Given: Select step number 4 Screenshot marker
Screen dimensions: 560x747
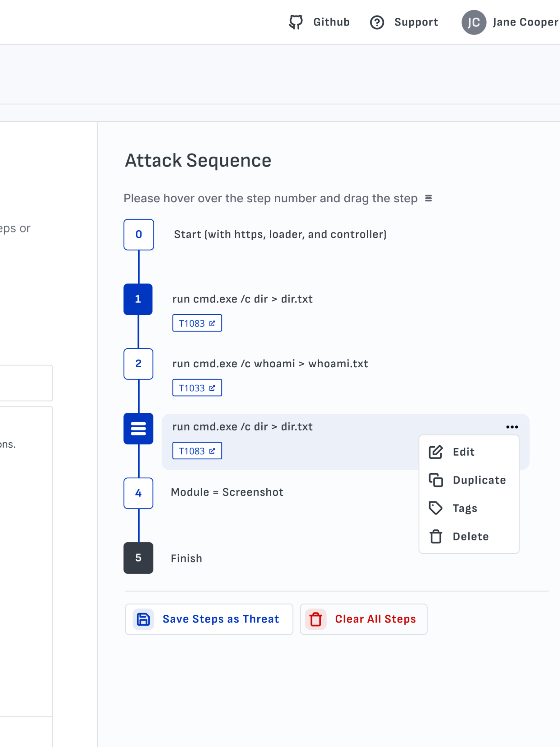Looking at the screenshot, I should 138,493.
